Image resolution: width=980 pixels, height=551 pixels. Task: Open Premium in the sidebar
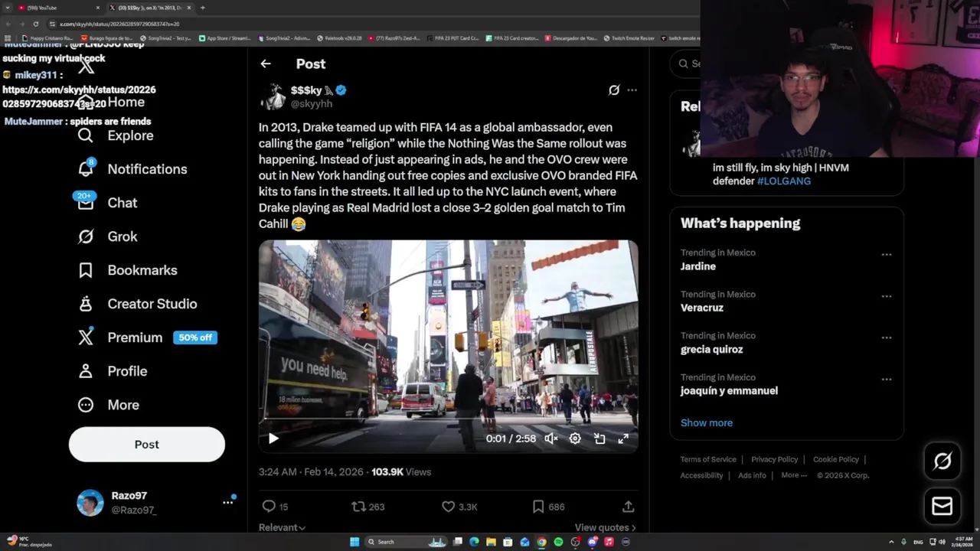pos(120,337)
